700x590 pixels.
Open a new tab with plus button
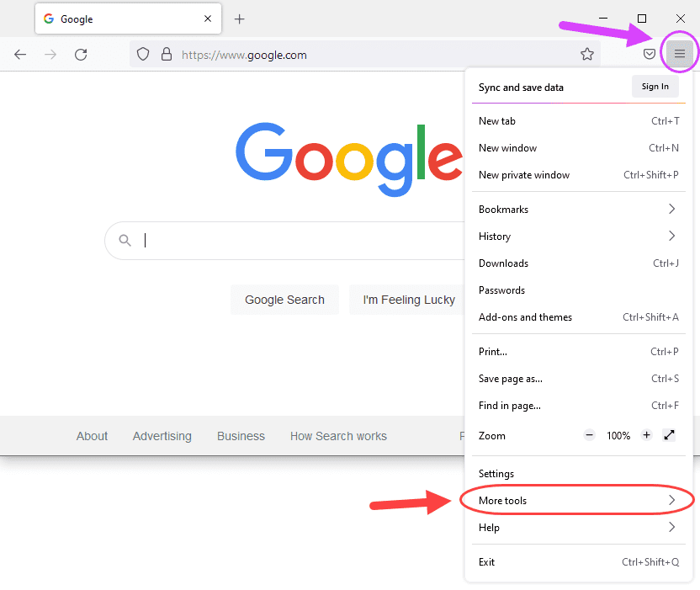pyautogui.click(x=239, y=19)
